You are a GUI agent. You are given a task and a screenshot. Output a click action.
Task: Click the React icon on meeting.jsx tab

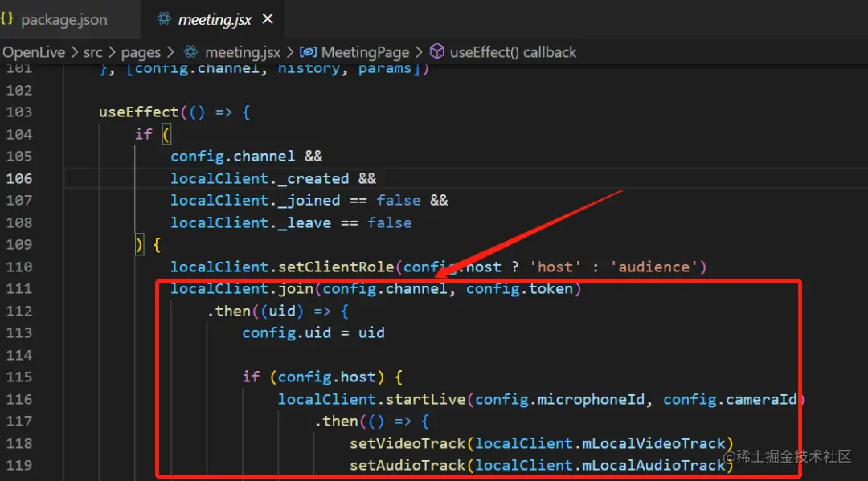coord(164,18)
